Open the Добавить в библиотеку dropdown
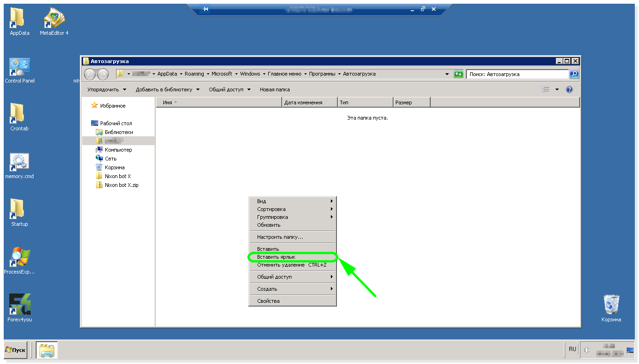 pyautogui.click(x=168, y=89)
